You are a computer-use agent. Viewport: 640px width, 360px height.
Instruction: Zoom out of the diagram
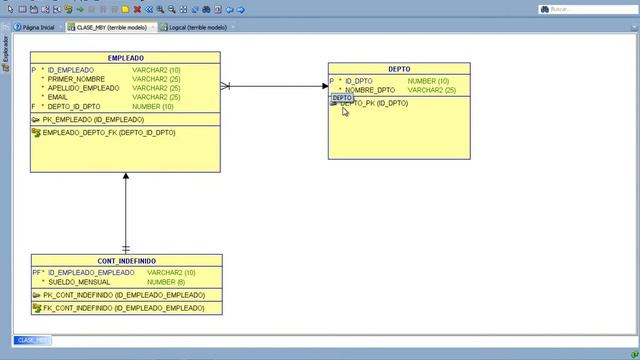(172, 9)
